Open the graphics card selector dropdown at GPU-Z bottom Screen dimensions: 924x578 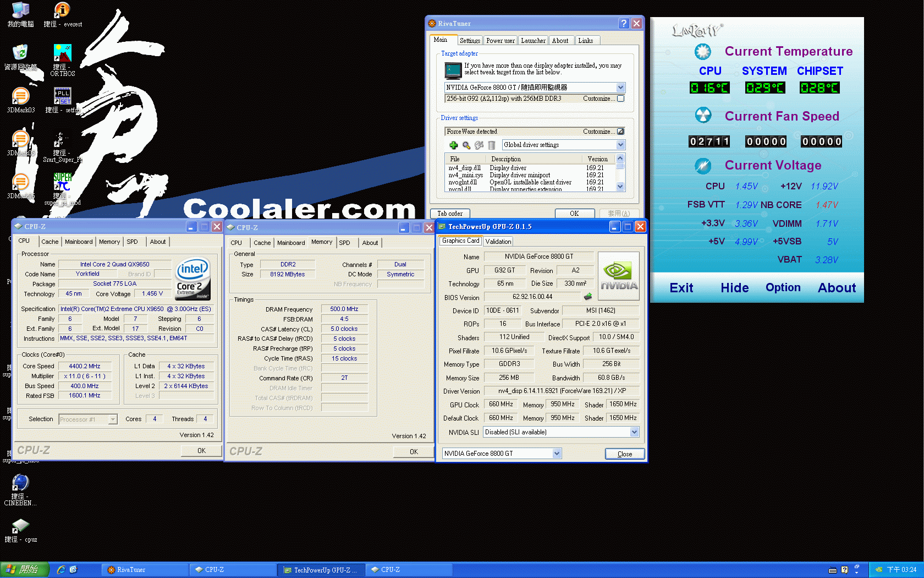point(557,454)
